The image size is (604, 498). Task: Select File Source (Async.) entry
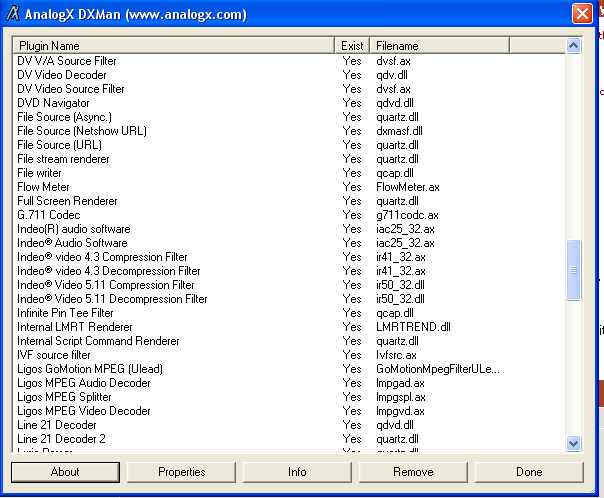click(x=289, y=117)
